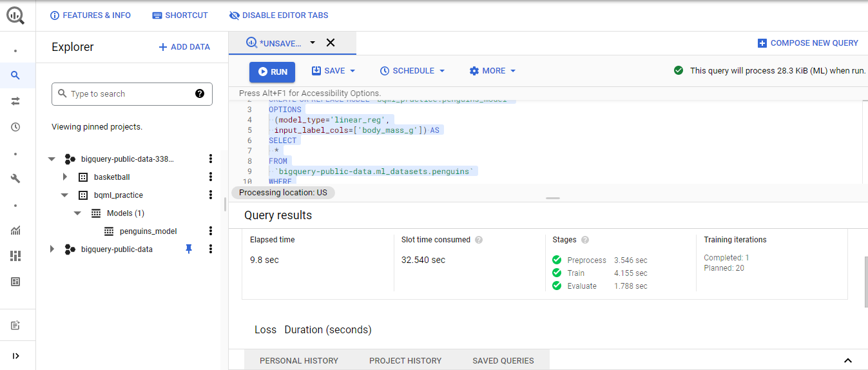Click the Processing location: US chip
868x370 pixels.
(283, 193)
